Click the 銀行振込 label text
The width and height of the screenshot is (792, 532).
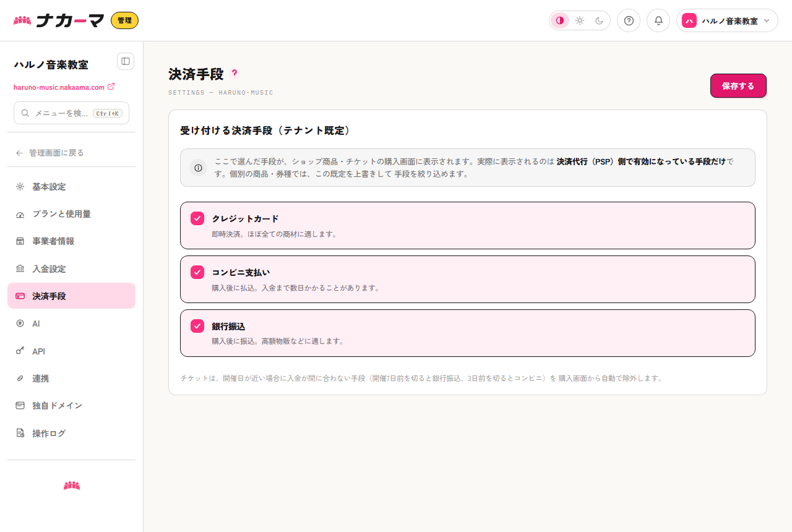228,326
